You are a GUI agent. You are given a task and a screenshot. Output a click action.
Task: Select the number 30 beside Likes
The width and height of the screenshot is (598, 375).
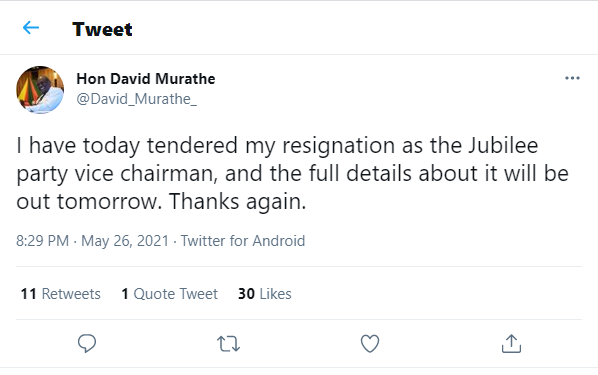pos(246,294)
